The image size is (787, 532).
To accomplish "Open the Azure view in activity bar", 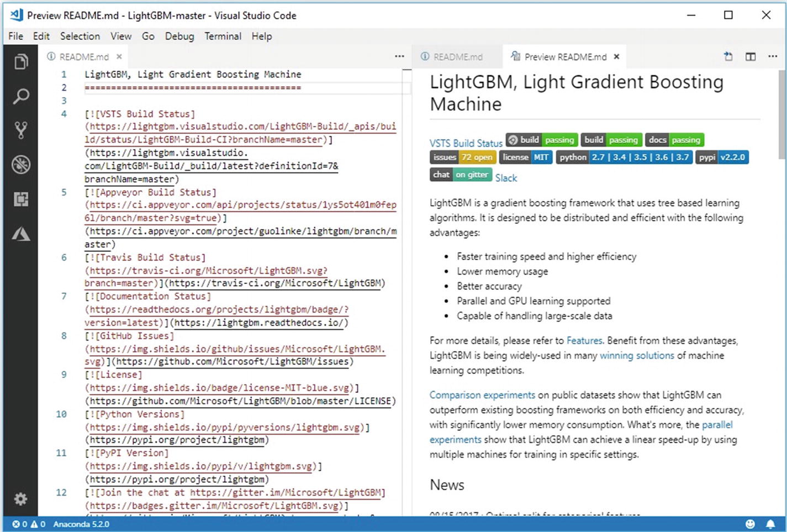I will coord(21,234).
